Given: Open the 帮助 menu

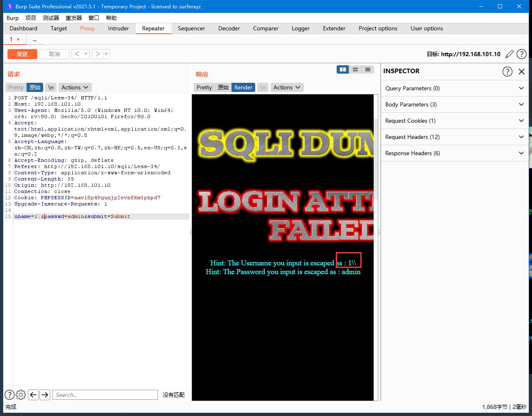Looking at the screenshot, I should (x=111, y=18).
